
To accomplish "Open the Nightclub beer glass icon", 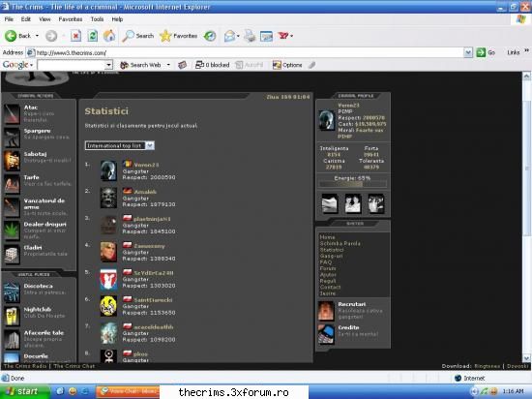I will 12,316.
